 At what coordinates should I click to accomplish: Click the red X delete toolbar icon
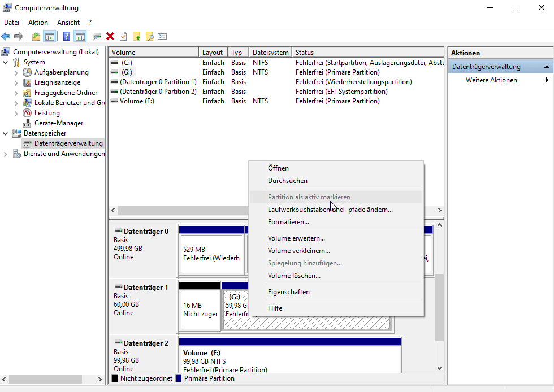click(110, 37)
